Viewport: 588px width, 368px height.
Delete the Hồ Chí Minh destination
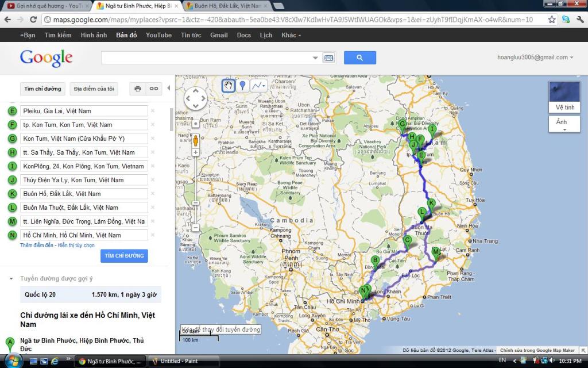click(x=153, y=235)
